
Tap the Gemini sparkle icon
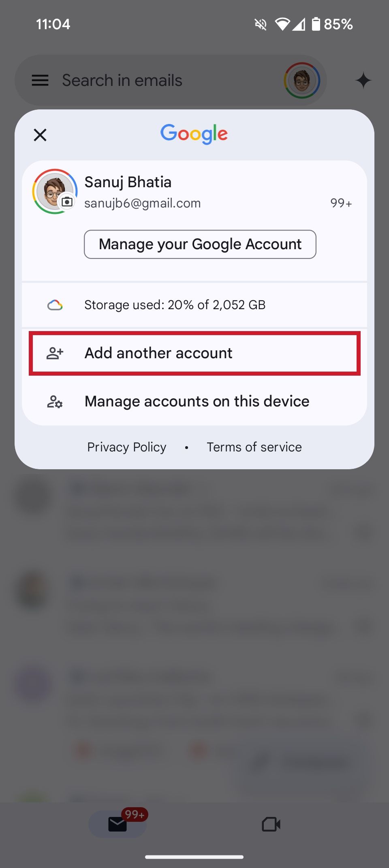click(x=363, y=80)
